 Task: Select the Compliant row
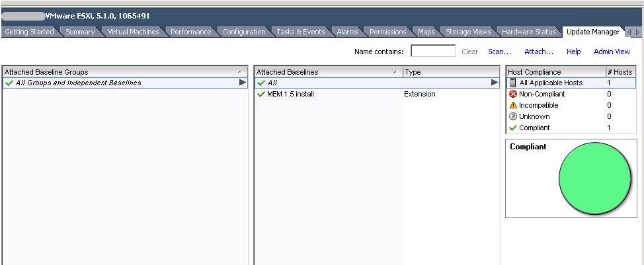coord(571,128)
